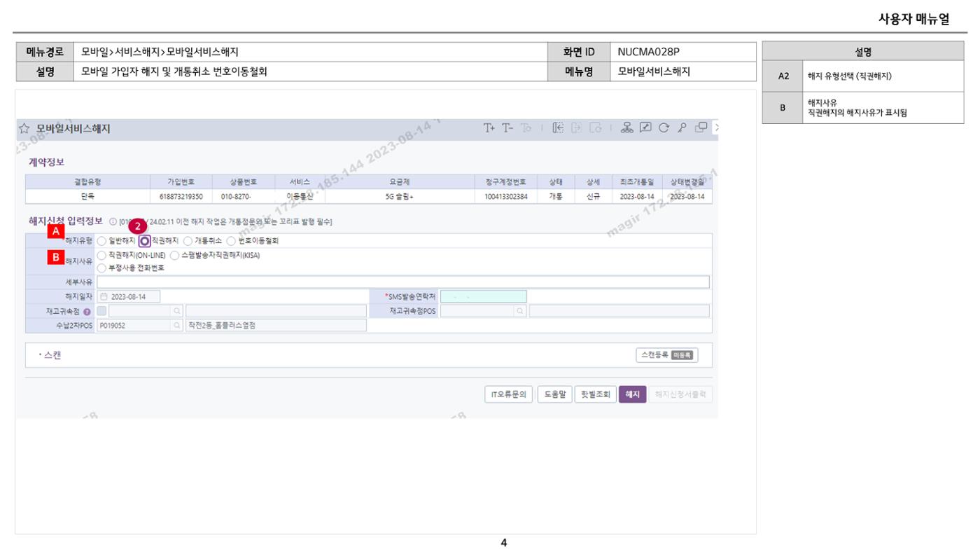
Task: Click the 결합유형 column header
Action: coord(87,182)
